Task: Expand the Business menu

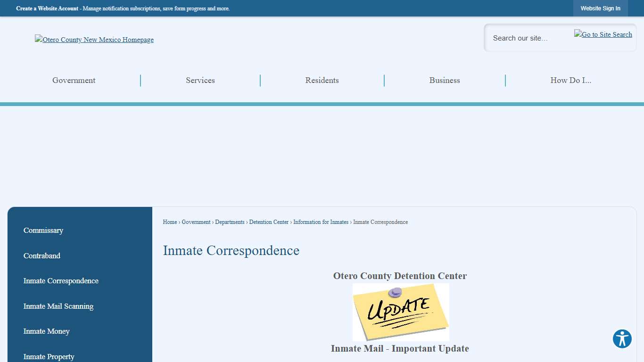Action: pyautogui.click(x=445, y=81)
